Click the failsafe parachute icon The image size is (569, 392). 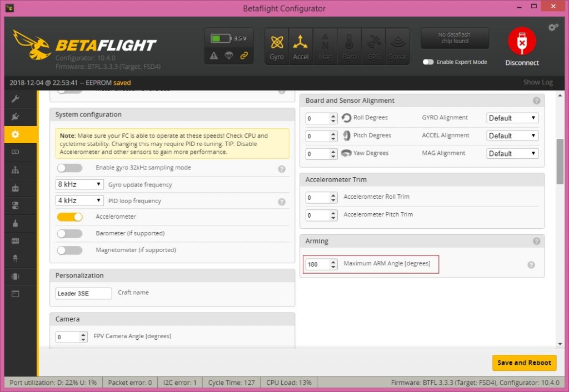tap(229, 56)
